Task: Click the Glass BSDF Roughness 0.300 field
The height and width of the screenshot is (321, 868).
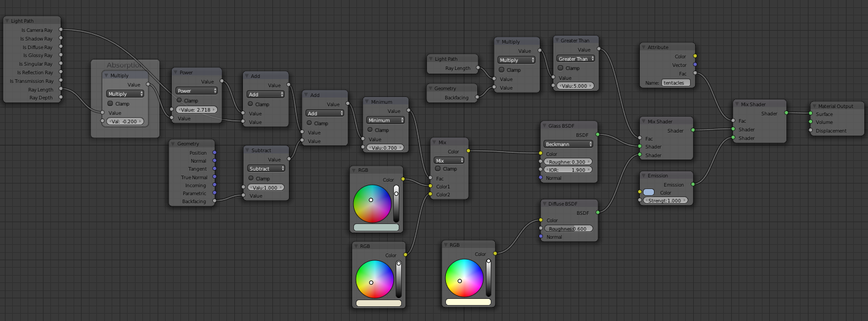Action: (568, 162)
